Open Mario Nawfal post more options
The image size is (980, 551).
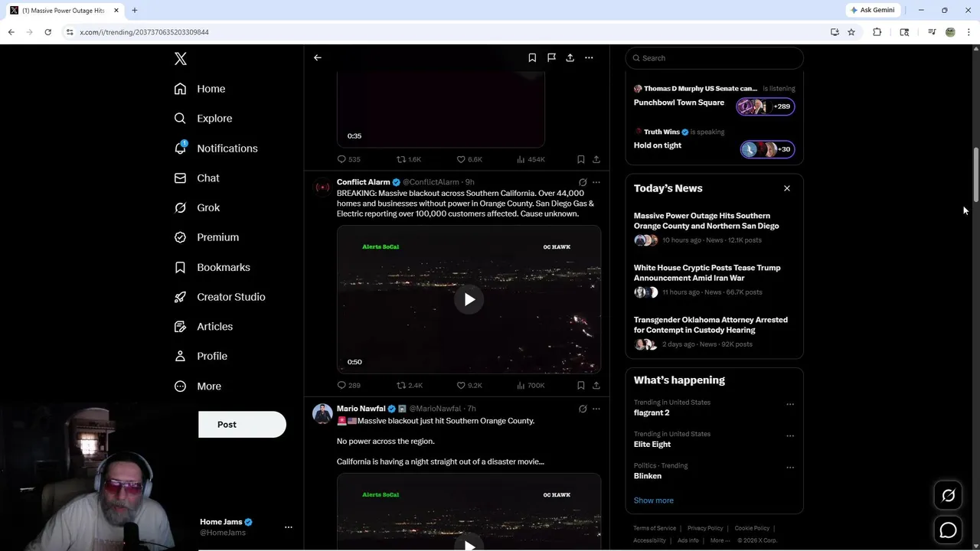pos(596,409)
